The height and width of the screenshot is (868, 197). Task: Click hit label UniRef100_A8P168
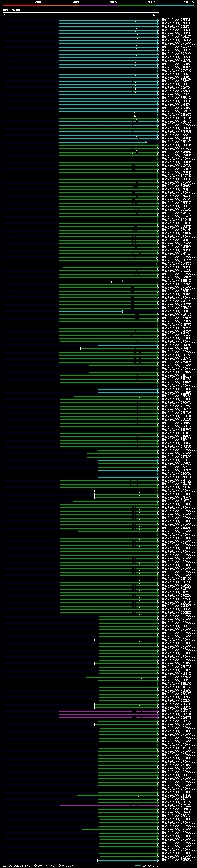(x=176, y=721)
